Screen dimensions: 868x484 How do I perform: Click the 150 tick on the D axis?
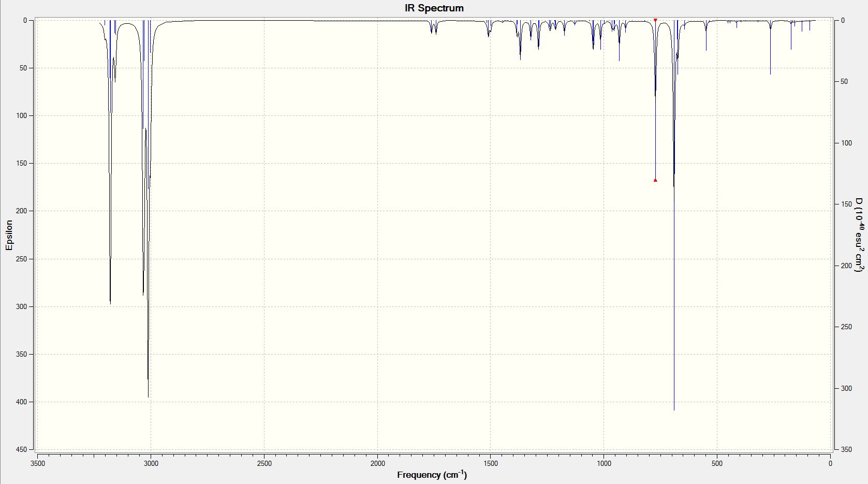point(846,204)
